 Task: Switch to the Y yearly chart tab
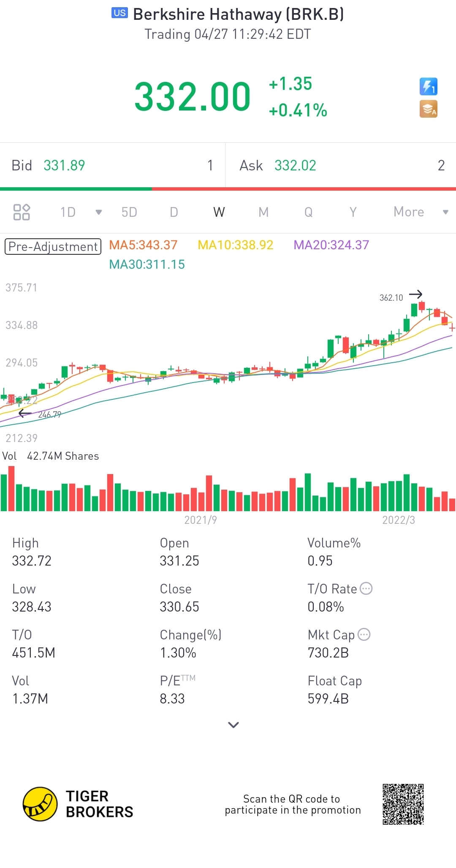tap(353, 212)
